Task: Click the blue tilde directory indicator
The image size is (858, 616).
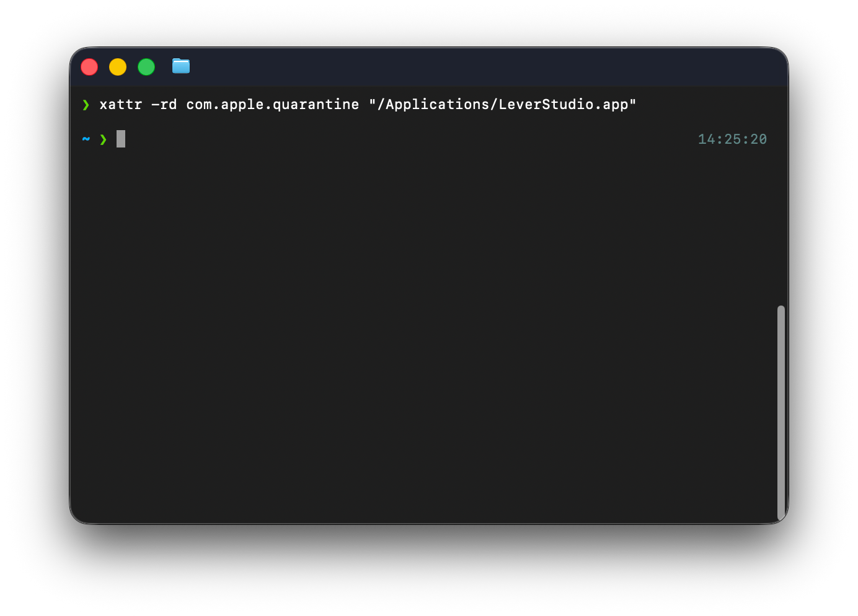Action: (x=86, y=139)
